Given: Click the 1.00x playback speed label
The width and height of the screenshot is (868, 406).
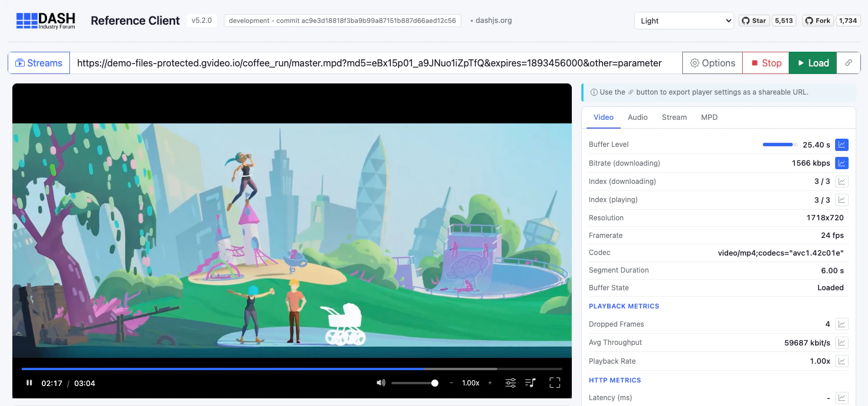Looking at the screenshot, I should (471, 383).
